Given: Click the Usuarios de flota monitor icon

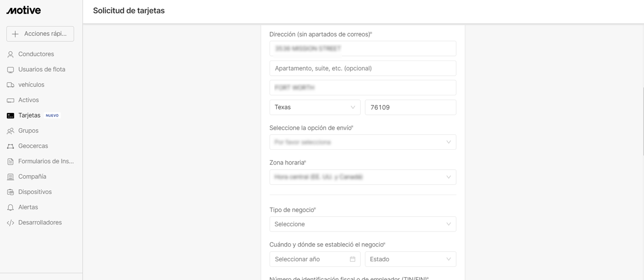Looking at the screenshot, I should 10,70.
